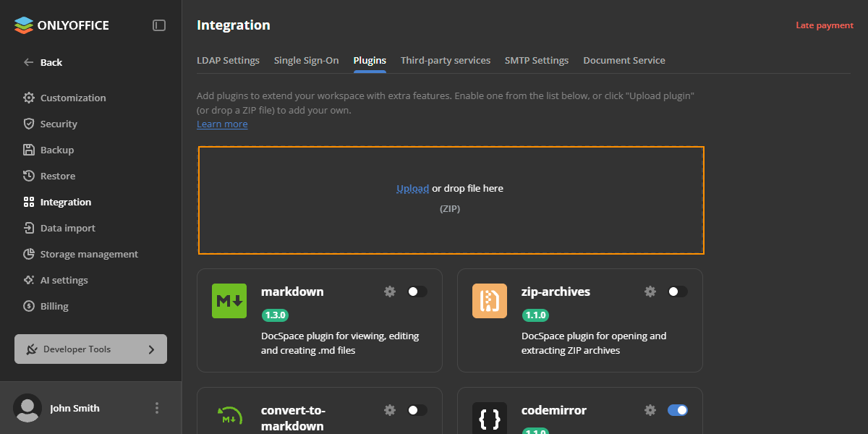The width and height of the screenshot is (868, 434).
Task: Click the Billing dollar icon
Action: click(x=29, y=306)
